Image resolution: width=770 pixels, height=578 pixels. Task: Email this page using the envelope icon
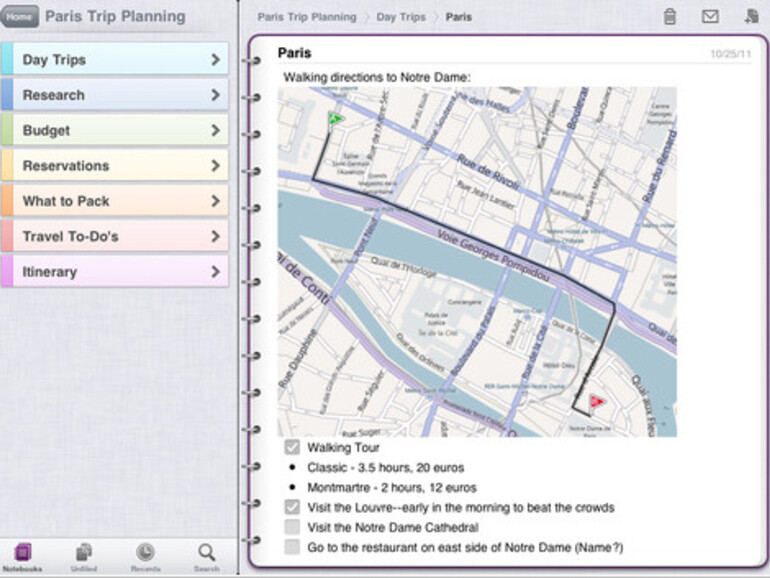pyautogui.click(x=710, y=17)
